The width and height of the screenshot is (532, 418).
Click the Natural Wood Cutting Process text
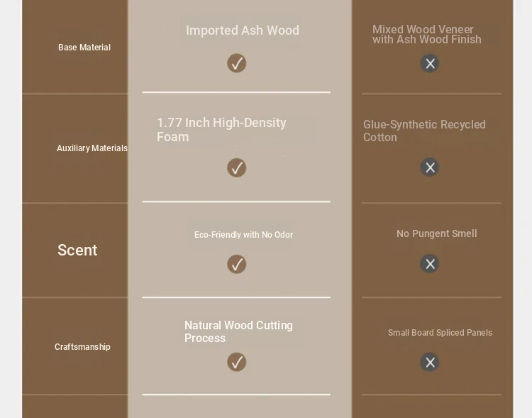coord(238,331)
